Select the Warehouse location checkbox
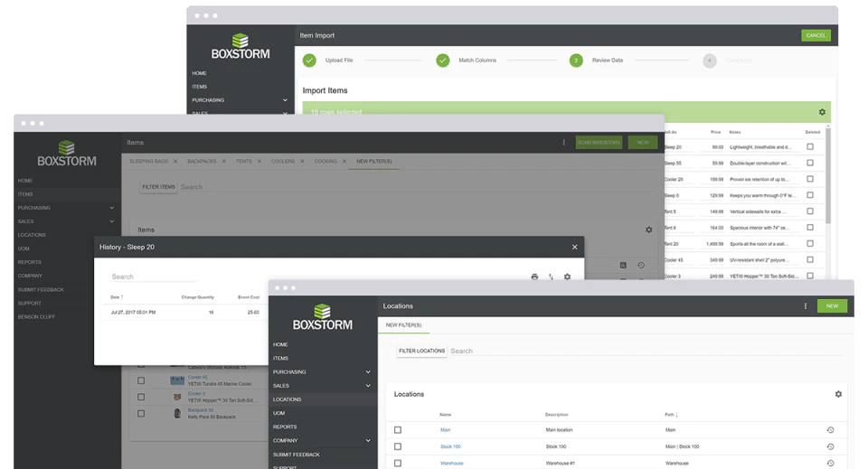The width and height of the screenshot is (868, 469). [x=398, y=464]
